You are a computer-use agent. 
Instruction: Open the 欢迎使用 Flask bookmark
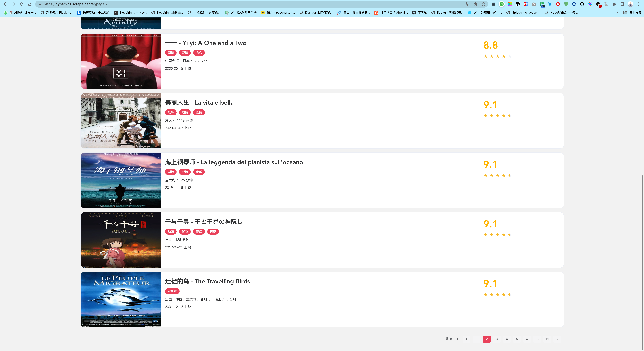tap(56, 12)
